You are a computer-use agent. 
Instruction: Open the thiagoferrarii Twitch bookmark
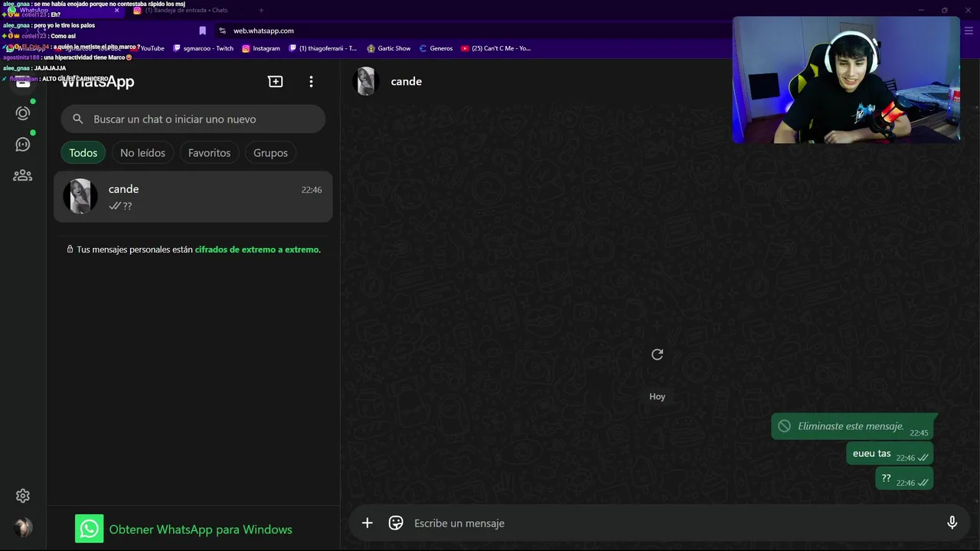[x=322, y=48]
